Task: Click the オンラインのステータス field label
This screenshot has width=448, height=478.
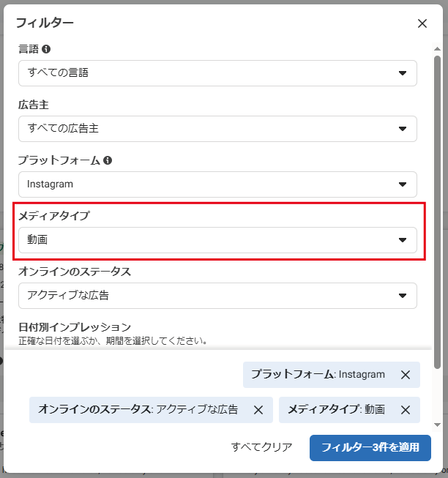Action: 75,272
